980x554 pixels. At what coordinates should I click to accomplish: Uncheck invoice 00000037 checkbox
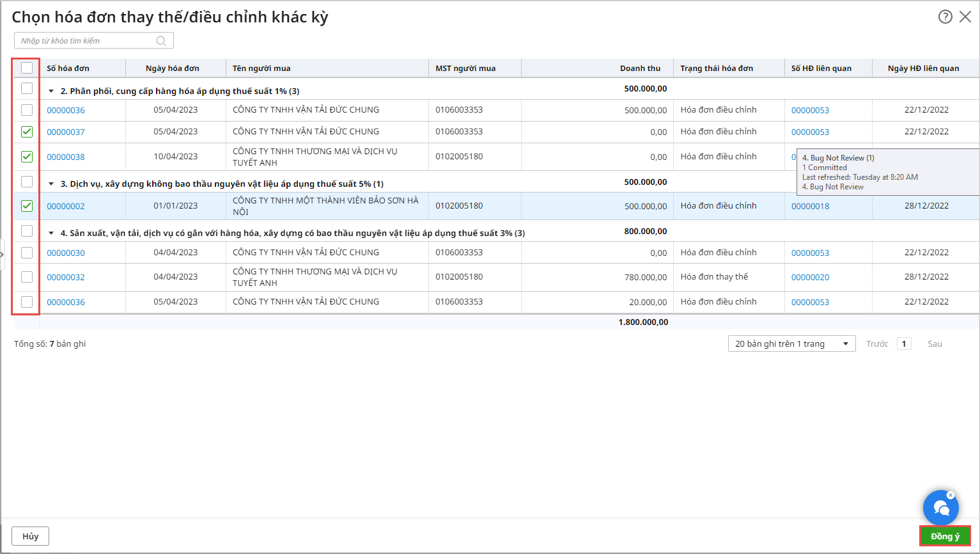click(x=27, y=132)
